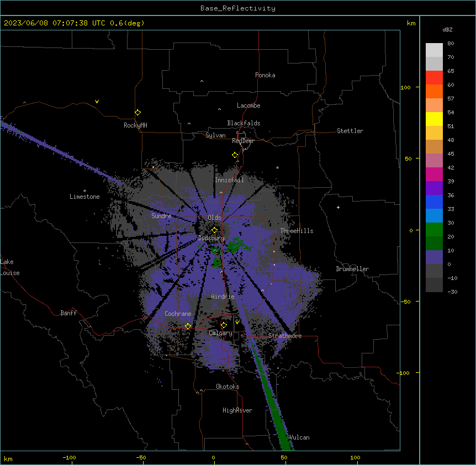
Task: Click the white plus marker west of Drumheller
Action: click(x=338, y=207)
